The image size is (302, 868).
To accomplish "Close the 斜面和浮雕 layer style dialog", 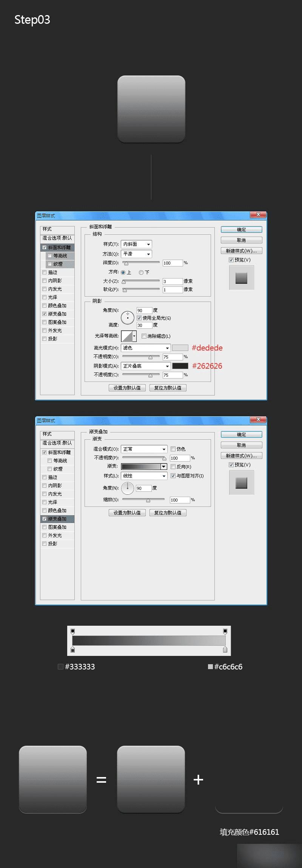I will point(258,215).
